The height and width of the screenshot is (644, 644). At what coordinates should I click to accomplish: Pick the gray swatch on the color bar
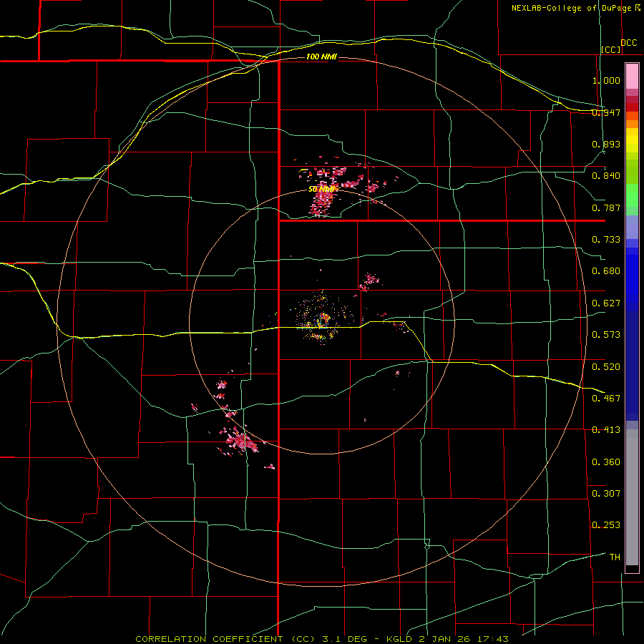pos(632,497)
